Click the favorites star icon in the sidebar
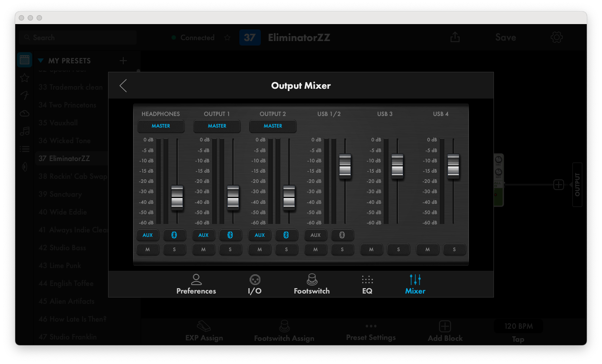Viewport: 602px width, 364px height. 24,77
